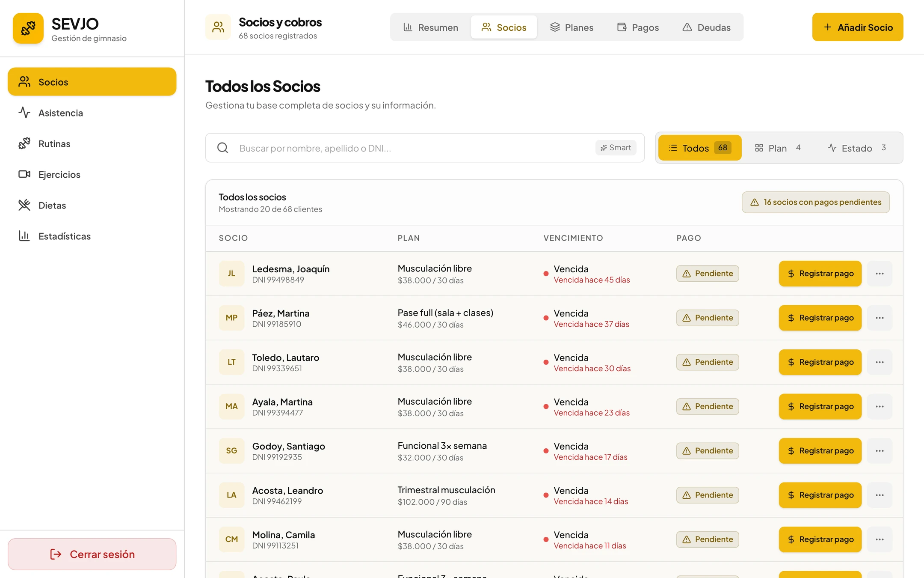
Task: Open more options for Páez, Martina
Action: tap(880, 318)
